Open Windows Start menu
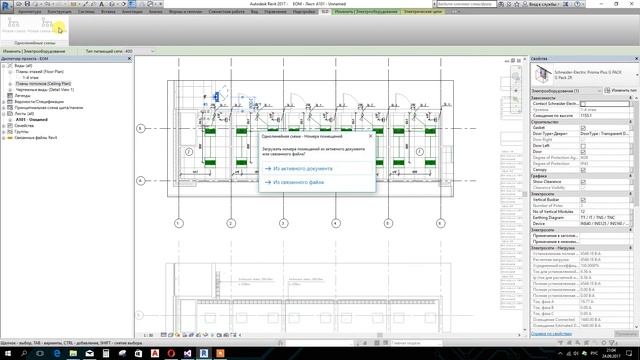640x360 pixels. point(7,353)
